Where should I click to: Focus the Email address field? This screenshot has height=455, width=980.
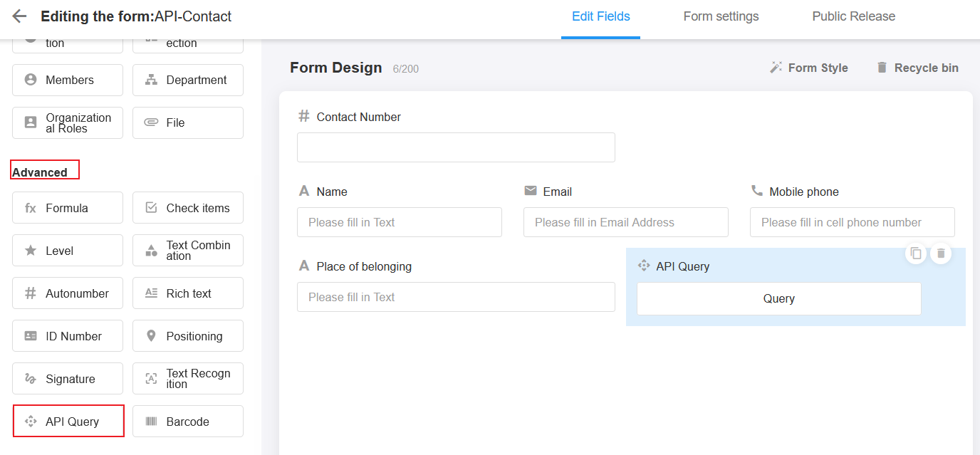click(x=625, y=222)
